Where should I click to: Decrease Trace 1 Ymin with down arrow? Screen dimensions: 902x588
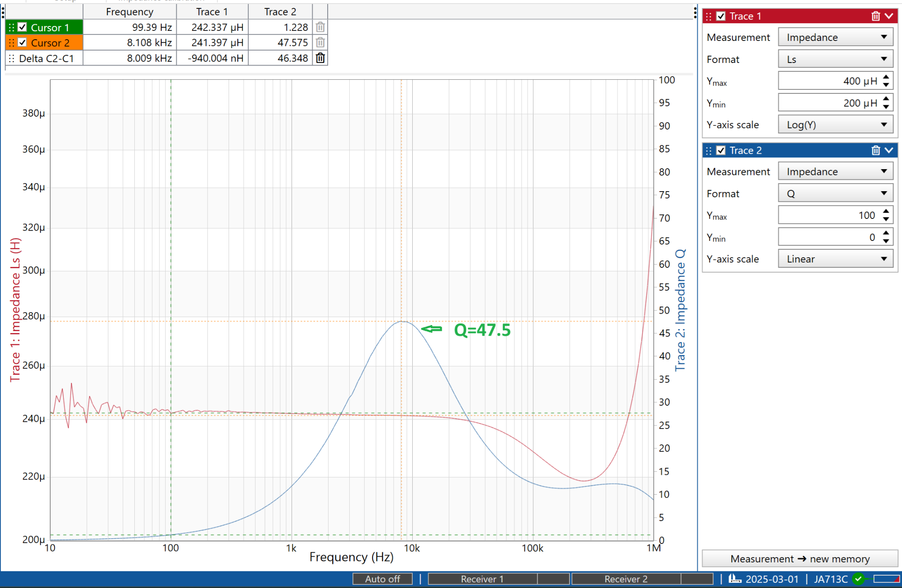coord(886,107)
